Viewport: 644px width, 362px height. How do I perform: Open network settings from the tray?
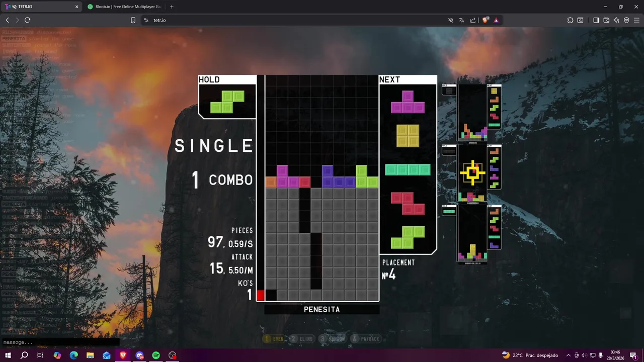pyautogui.click(x=593, y=355)
